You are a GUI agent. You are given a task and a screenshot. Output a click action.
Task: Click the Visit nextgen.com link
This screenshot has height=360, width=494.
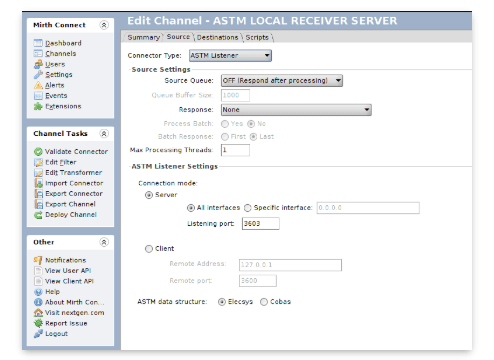[75, 313]
